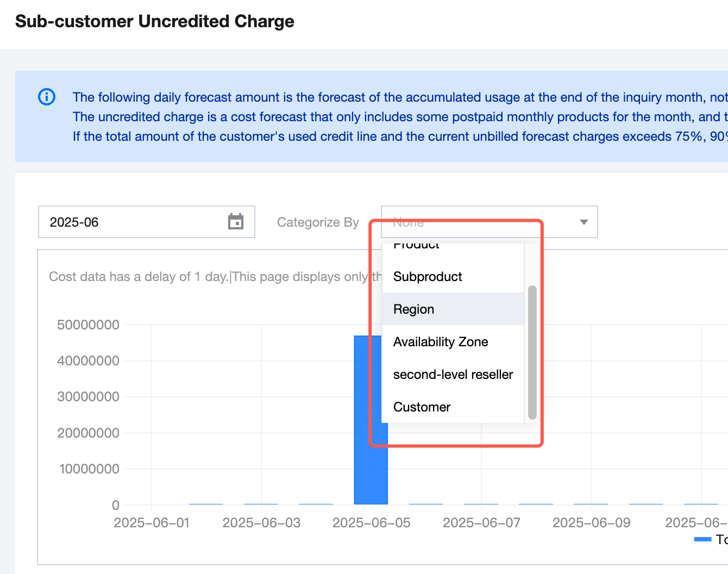The image size is (728, 574).
Task: Choose Region from the dropdown list
Action: click(414, 309)
